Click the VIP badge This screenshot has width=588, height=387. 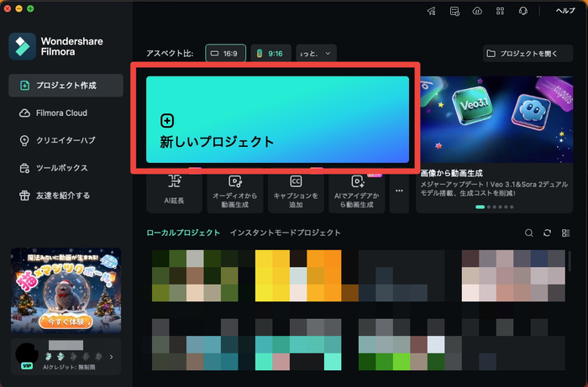point(27,366)
